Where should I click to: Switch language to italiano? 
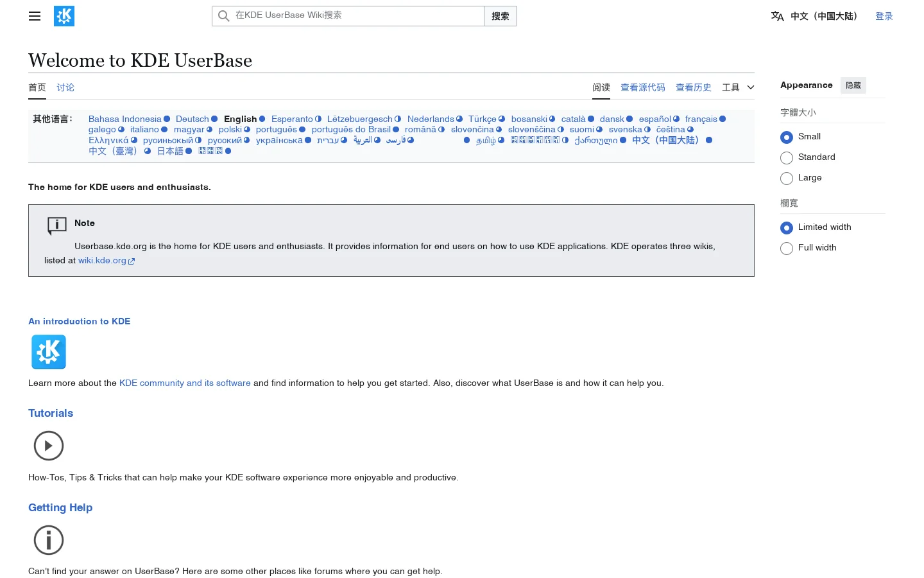pos(144,129)
